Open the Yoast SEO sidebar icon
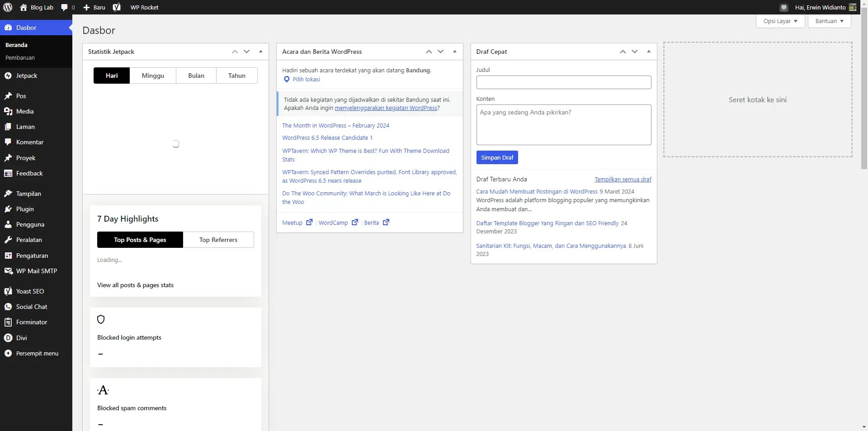 tap(8, 291)
